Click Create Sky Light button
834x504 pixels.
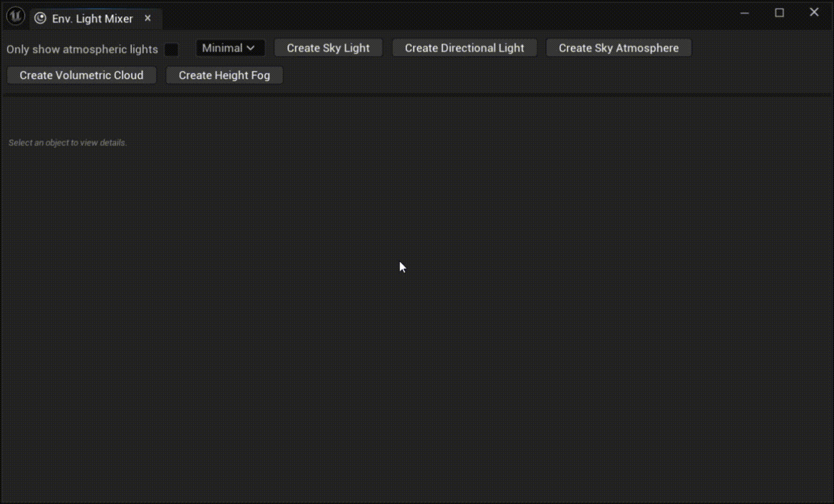pos(328,48)
